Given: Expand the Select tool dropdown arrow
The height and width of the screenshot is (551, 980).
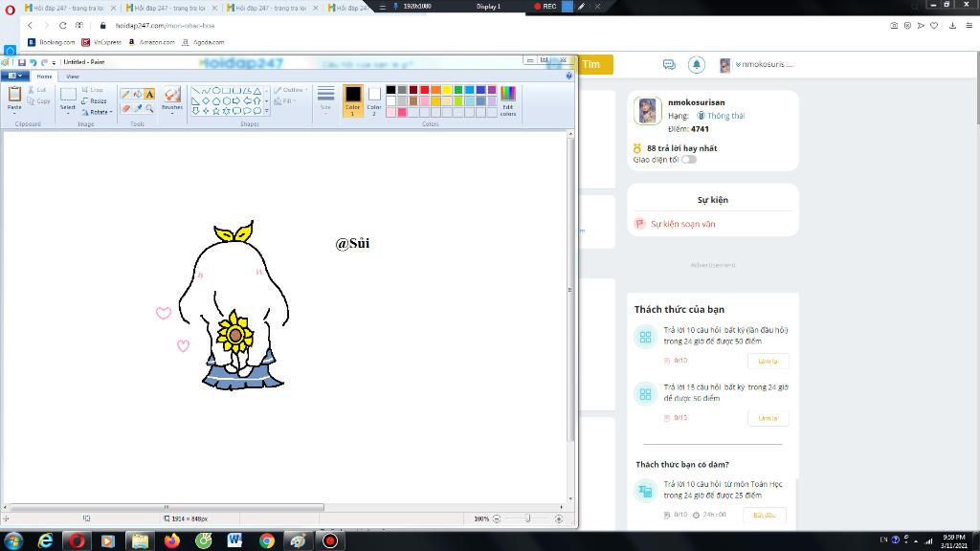Looking at the screenshot, I should pyautogui.click(x=68, y=113).
